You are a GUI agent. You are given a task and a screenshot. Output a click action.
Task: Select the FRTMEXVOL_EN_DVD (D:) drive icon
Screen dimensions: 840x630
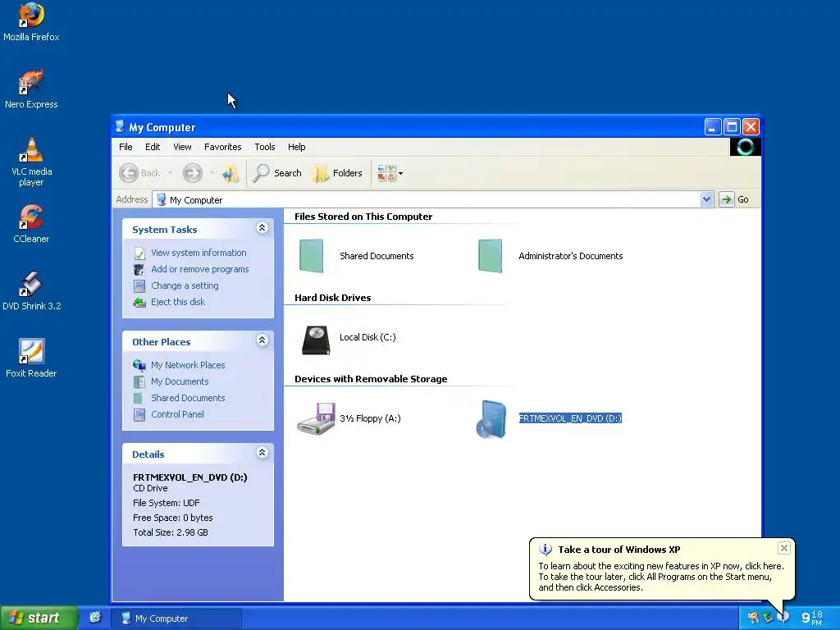pyautogui.click(x=491, y=419)
